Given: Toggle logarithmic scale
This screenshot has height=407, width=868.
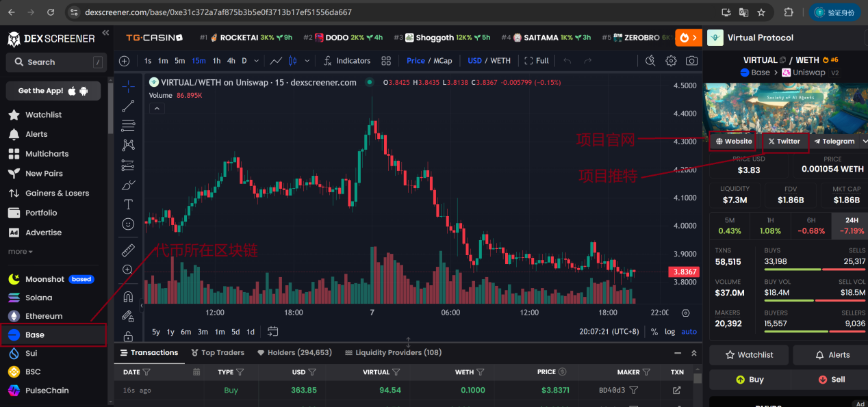Looking at the screenshot, I should tap(669, 332).
